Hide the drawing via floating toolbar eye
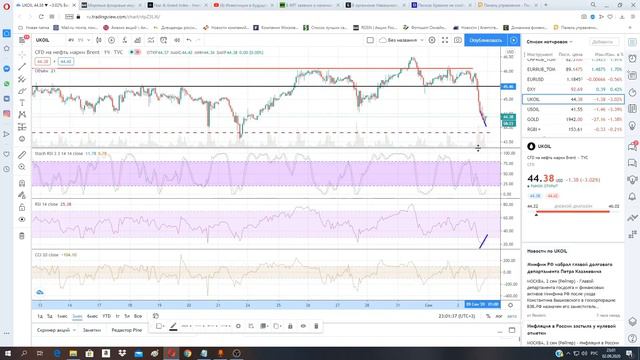The width and height of the screenshot is (640, 360). pyautogui.click(x=303, y=326)
